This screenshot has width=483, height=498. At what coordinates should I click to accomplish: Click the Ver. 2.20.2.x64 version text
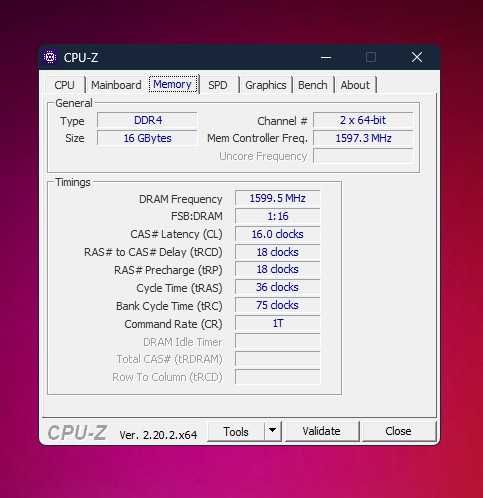pyautogui.click(x=158, y=435)
